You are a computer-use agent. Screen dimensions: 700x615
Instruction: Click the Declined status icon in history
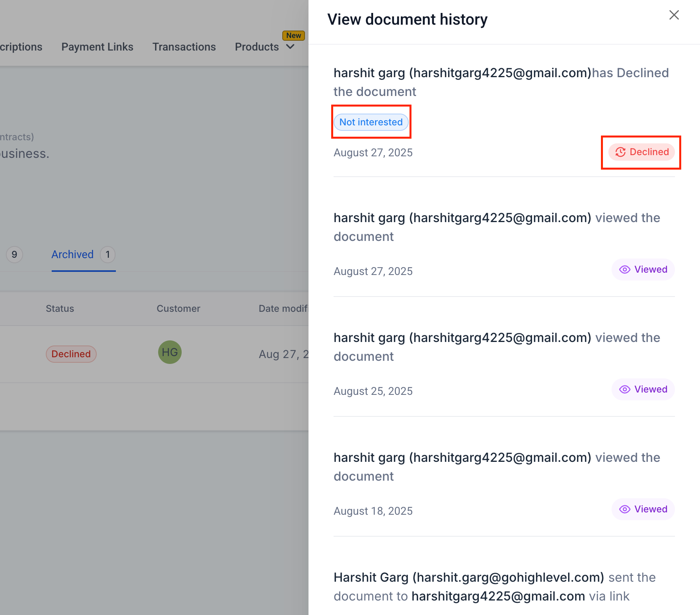(621, 152)
